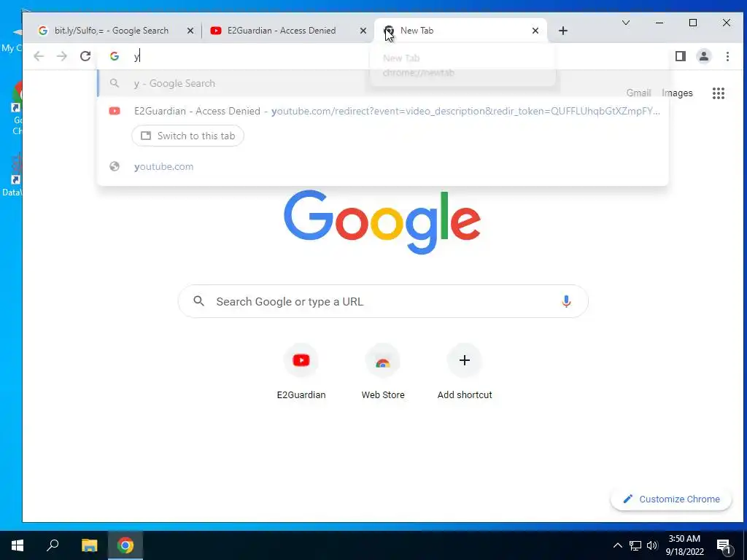Open the profile avatar icon
Viewport: 747px width, 560px height.
click(x=704, y=56)
